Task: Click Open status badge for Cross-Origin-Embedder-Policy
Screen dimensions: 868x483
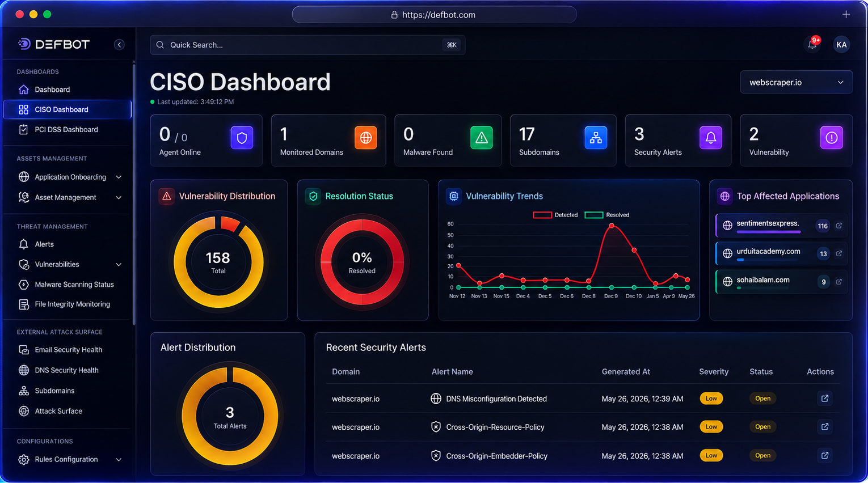Action: 763,455
